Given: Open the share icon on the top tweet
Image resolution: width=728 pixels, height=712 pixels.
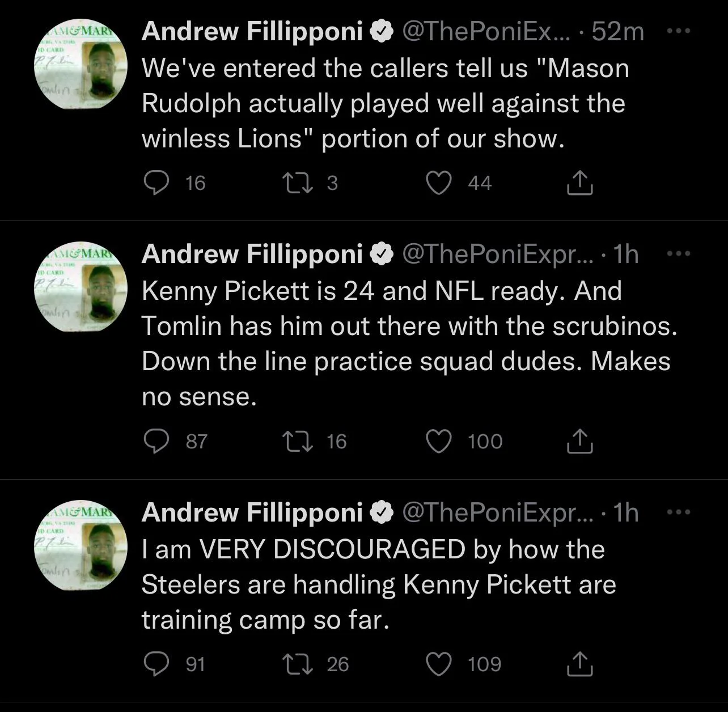Looking at the screenshot, I should (x=579, y=183).
